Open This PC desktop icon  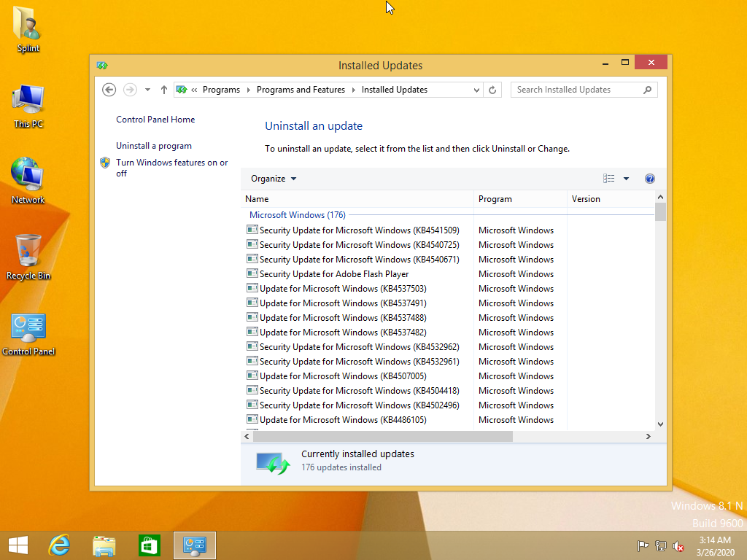tap(28, 106)
